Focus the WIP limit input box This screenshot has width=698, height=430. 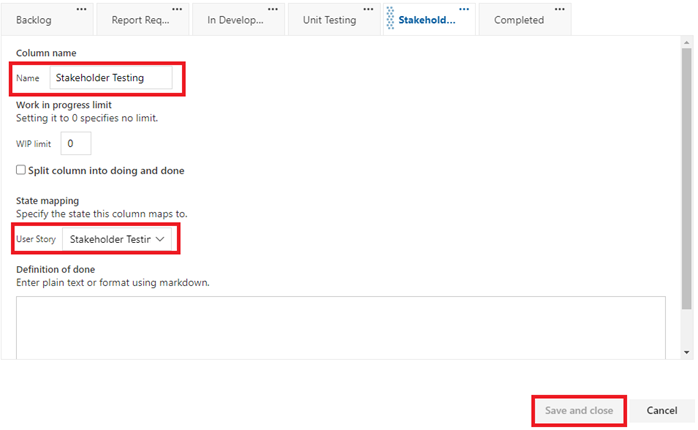[x=76, y=144]
